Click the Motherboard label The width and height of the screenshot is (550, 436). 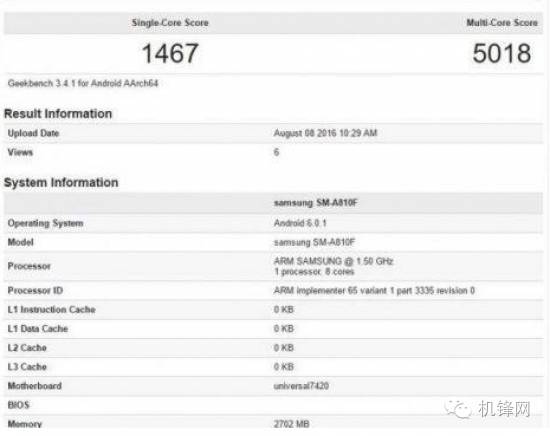(35, 386)
